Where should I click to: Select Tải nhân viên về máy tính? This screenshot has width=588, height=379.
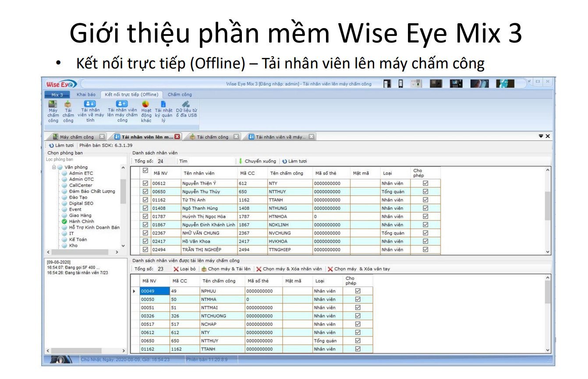click(91, 111)
